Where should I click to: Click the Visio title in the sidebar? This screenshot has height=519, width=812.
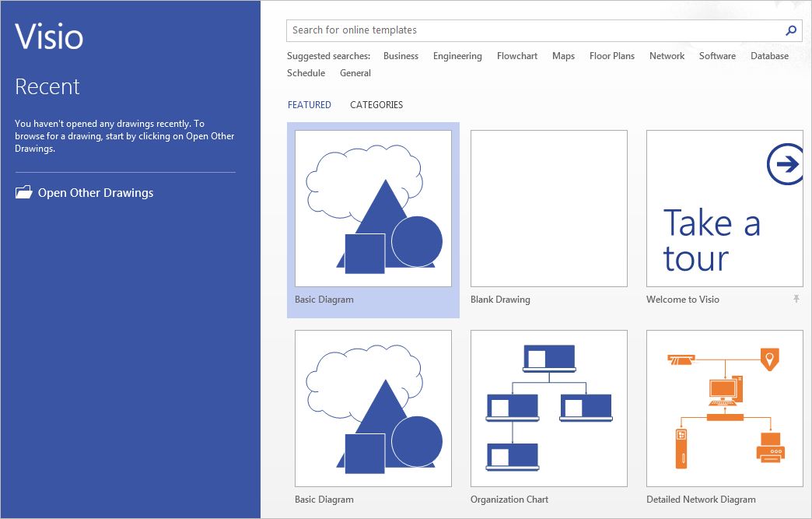coord(49,37)
